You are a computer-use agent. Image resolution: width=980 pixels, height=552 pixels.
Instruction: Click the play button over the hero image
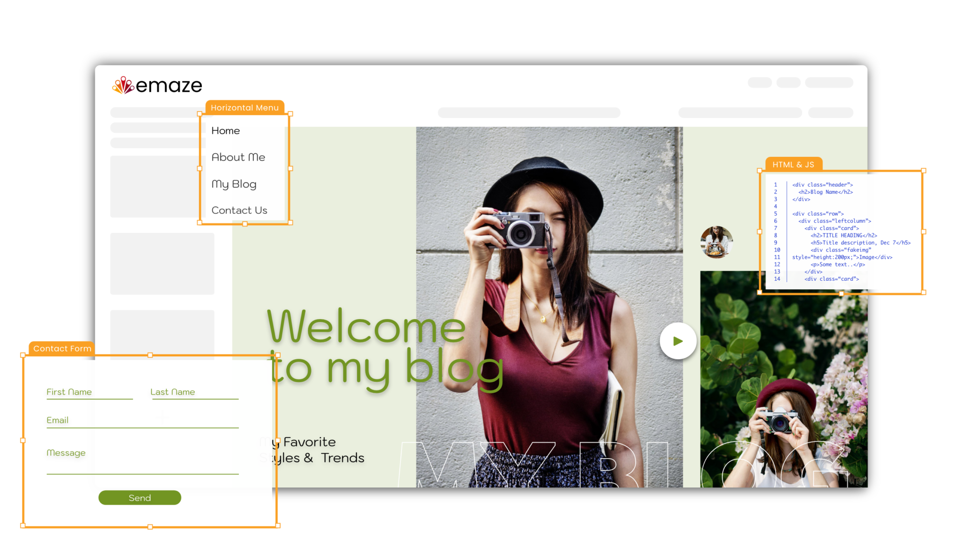click(x=678, y=341)
